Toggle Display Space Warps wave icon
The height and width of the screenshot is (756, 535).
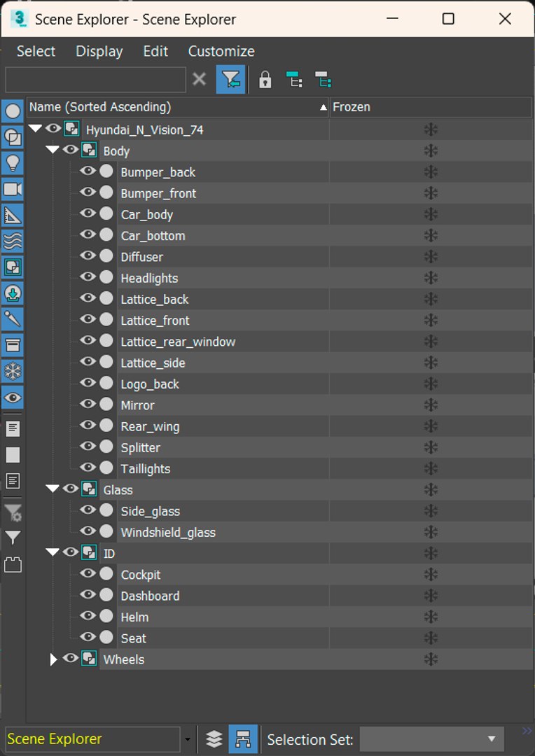13,241
